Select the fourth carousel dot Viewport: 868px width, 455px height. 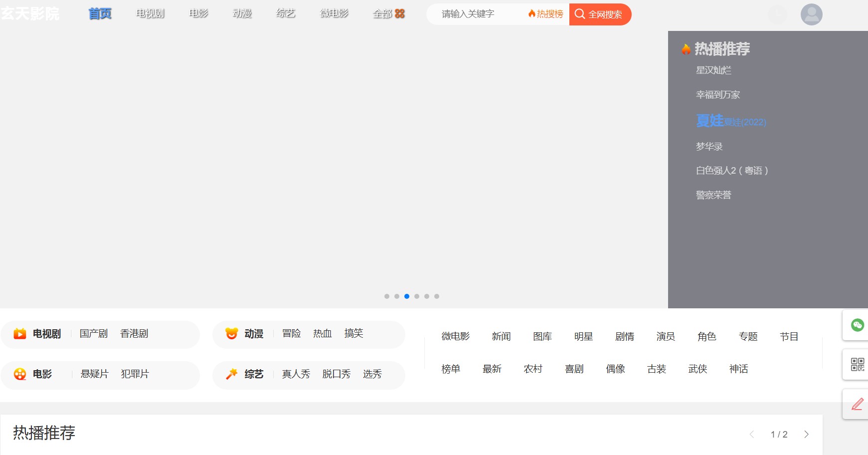coord(417,296)
